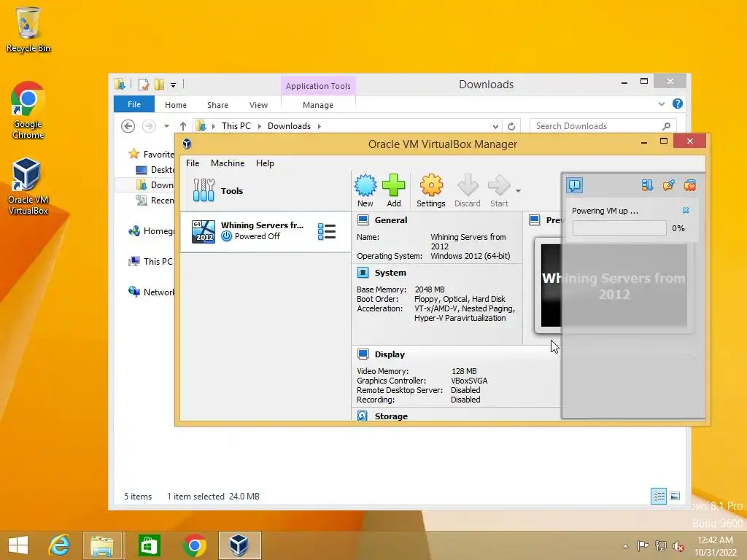This screenshot has height=560, width=747.
Task: Click the Start arrow icon
Action: coord(499,190)
